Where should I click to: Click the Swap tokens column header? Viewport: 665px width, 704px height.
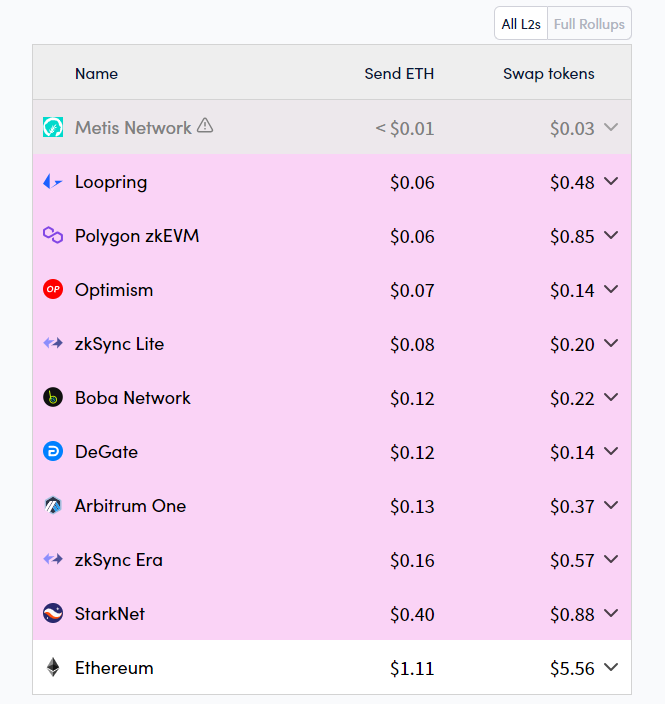point(548,73)
